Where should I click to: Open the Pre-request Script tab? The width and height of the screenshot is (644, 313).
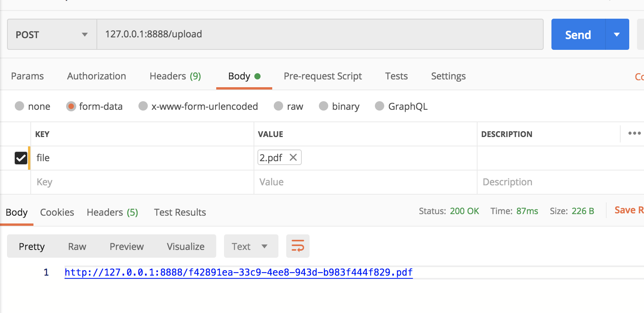(x=322, y=76)
